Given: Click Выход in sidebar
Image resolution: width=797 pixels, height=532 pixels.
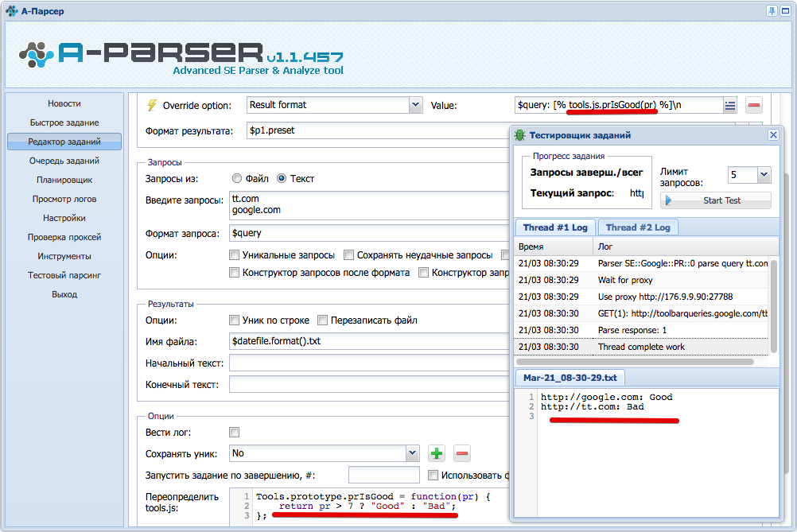Looking at the screenshot, I should click(x=64, y=294).
